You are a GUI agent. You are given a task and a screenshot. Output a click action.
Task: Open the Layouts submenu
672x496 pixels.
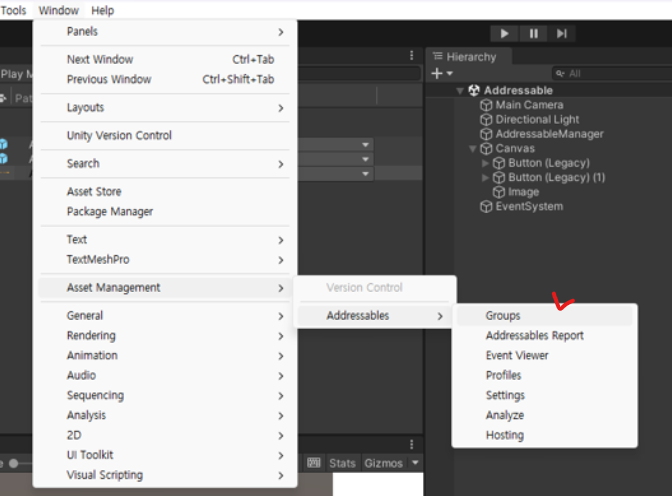(x=165, y=108)
